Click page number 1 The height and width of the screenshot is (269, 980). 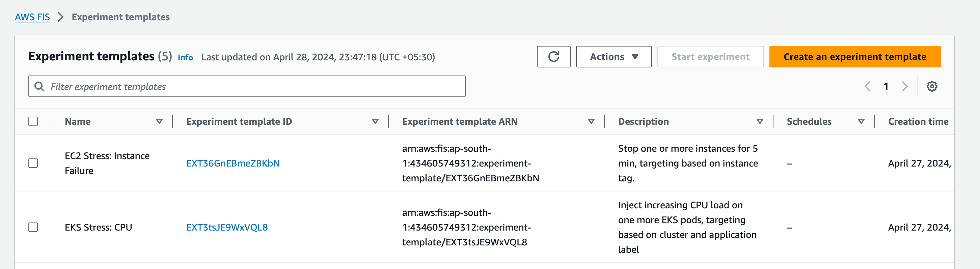[x=886, y=86]
